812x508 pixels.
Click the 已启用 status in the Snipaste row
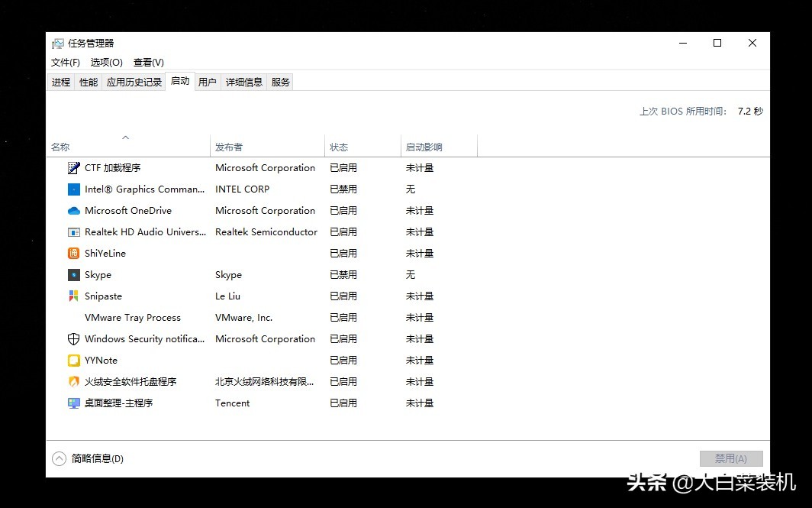[343, 296]
